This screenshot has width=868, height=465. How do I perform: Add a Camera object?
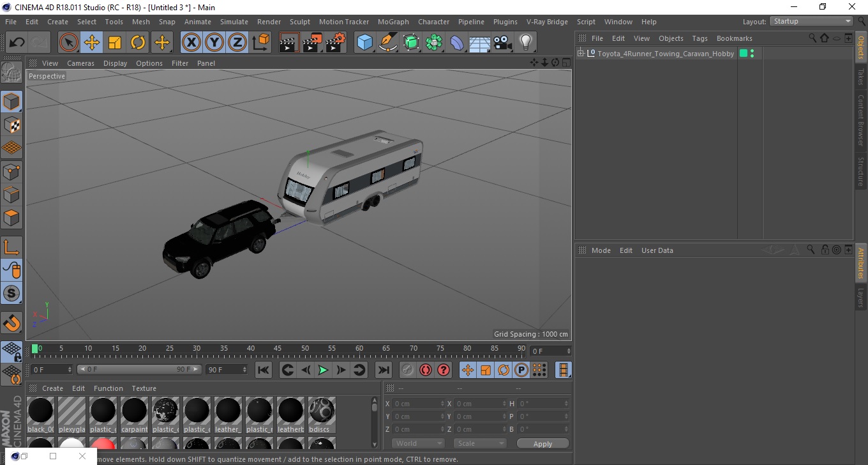click(x=503, y=43)
